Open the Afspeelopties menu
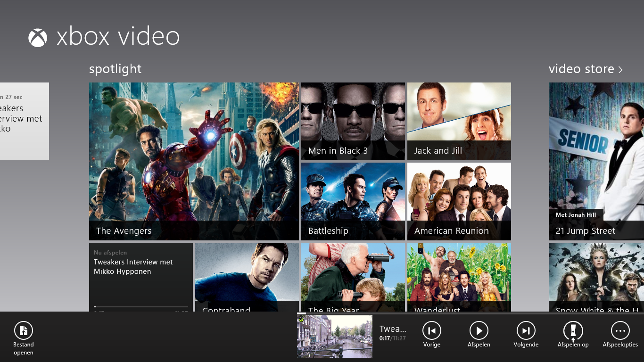The image size is (644, 362). (x=620, y=335)
